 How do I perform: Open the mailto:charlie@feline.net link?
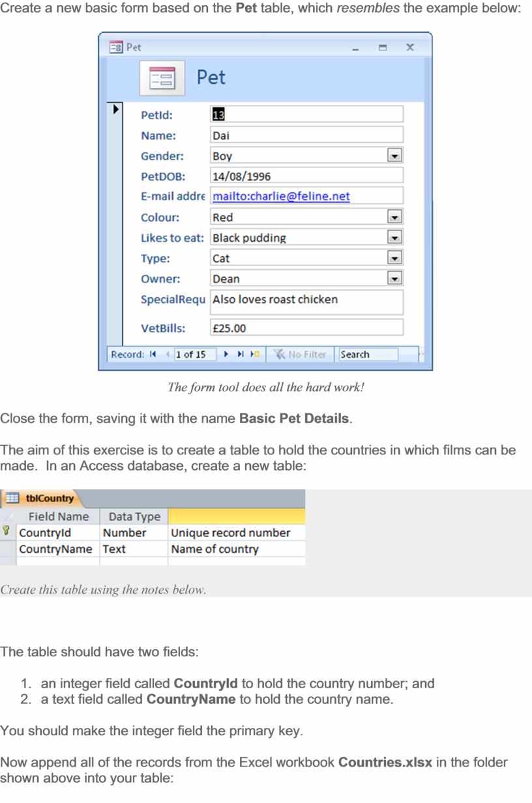pos(281,197)
